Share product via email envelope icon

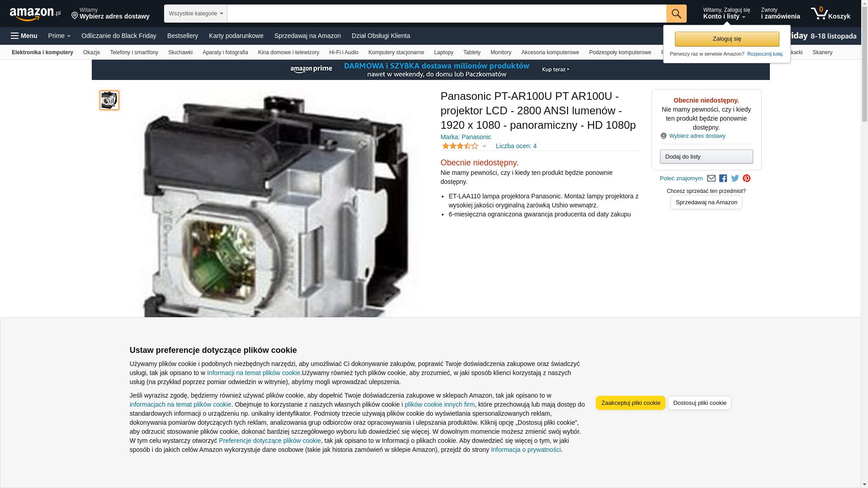[711, 178]
